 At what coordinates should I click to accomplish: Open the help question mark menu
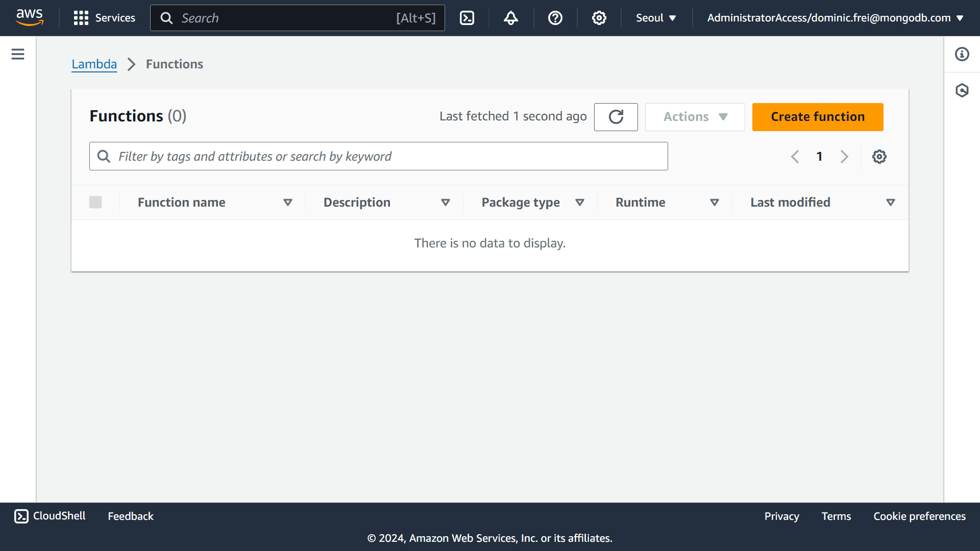pyautogui.click(x=555, y=18)
